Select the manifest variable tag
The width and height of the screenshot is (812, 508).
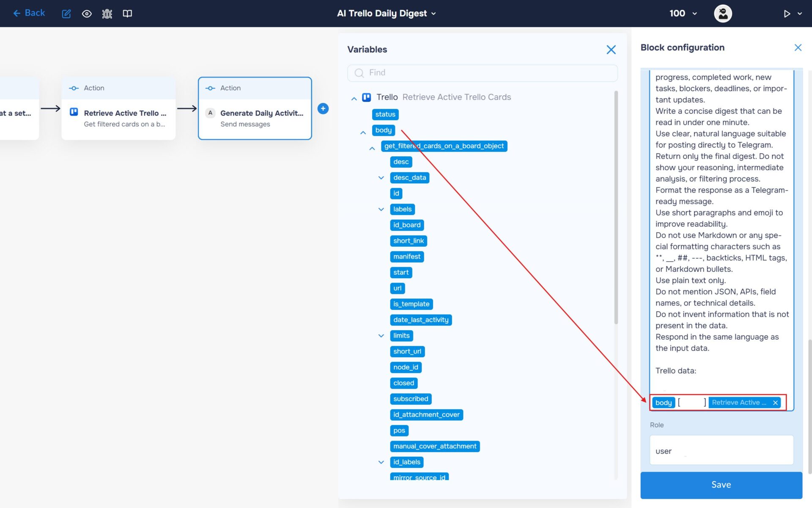click(x=407, y=257)
